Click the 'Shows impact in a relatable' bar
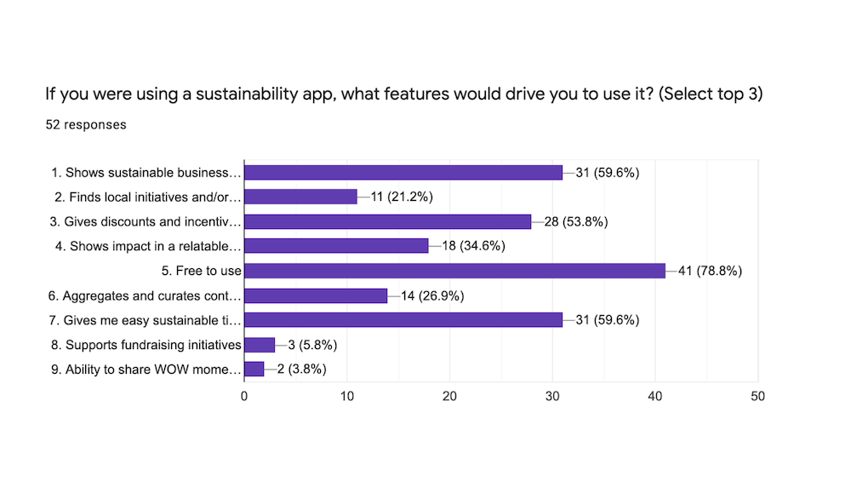 point(336,246)
